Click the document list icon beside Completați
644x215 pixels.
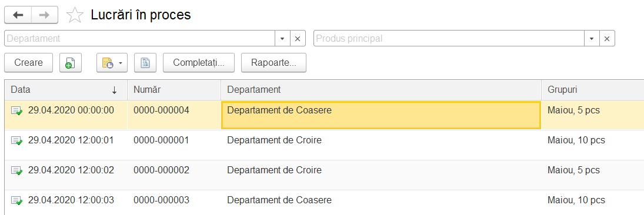click(145, 63)
